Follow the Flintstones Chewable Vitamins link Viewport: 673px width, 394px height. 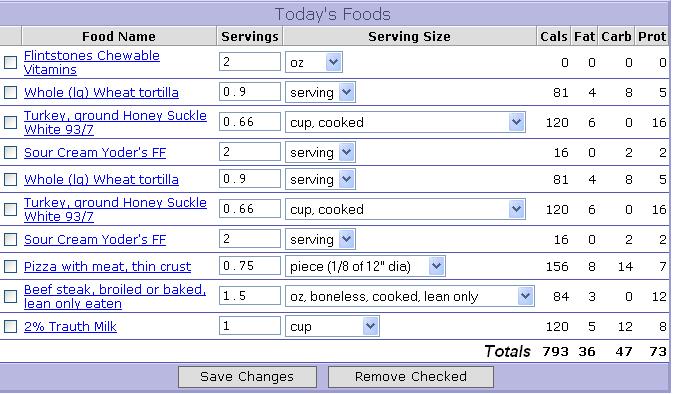[92, 63]
